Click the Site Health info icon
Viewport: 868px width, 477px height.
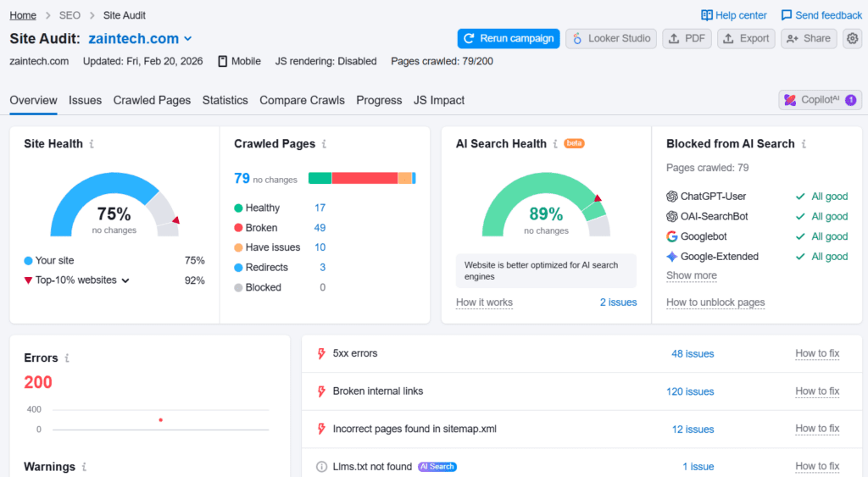(x=92, y=144)
